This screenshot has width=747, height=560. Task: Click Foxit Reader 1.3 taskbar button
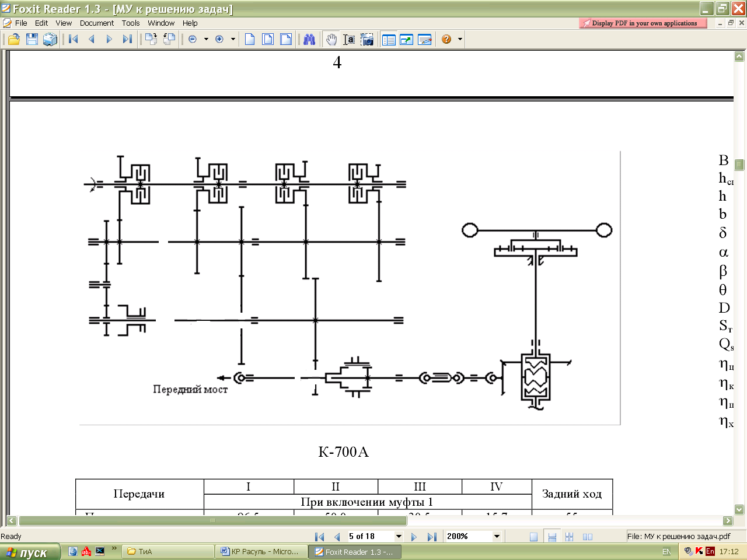[355, 552]
